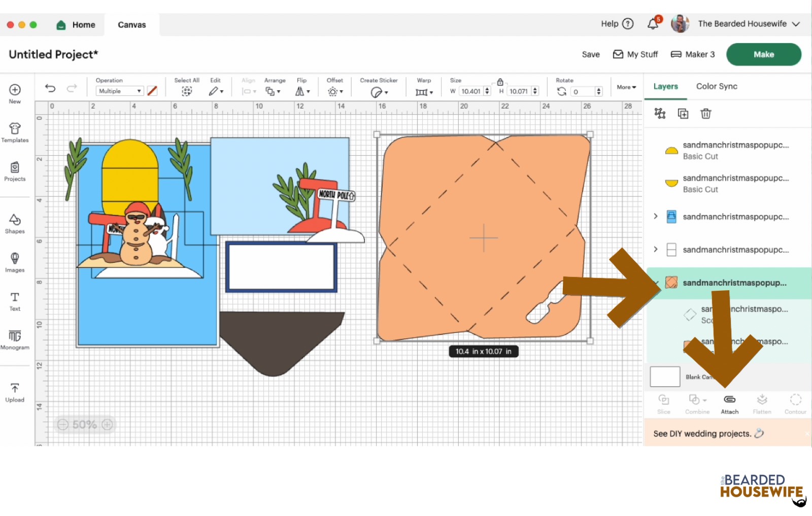
Task: Click the Flatten tool
Action: pos(762,404)
